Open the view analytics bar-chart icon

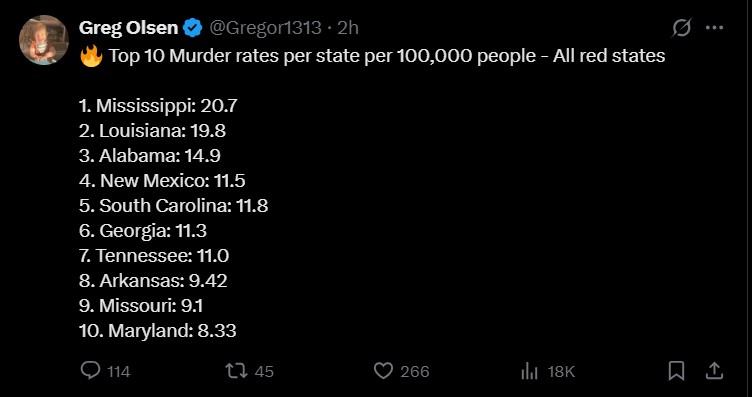[x=529, y=371]
